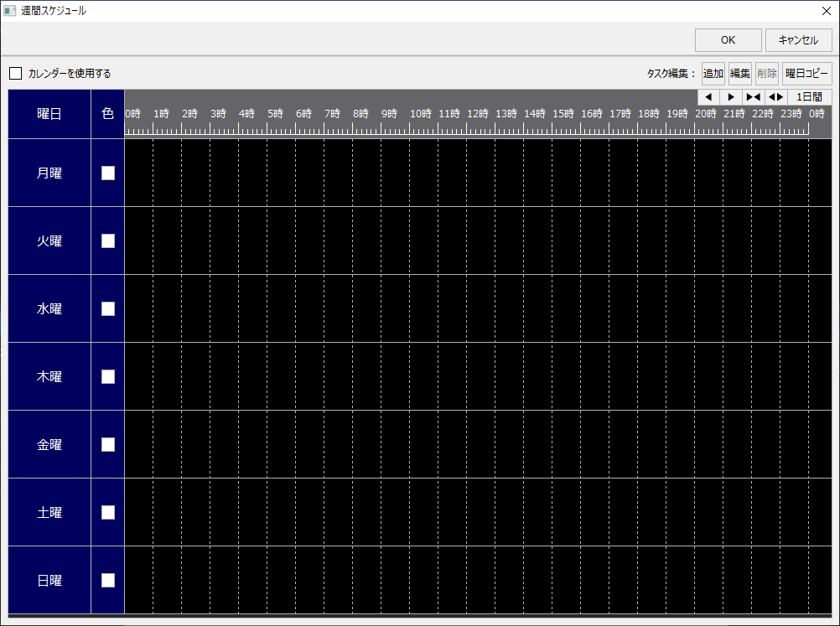Click the 日曜 color swatch box
Viewport: 840px width, 626px height.
point(107,580)
